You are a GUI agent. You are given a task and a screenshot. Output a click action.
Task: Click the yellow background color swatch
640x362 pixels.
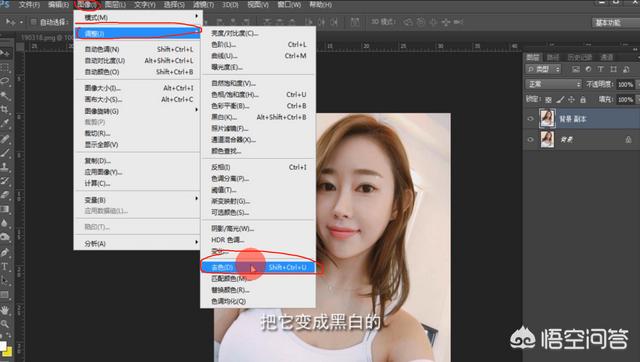click(x=8, y=352)
